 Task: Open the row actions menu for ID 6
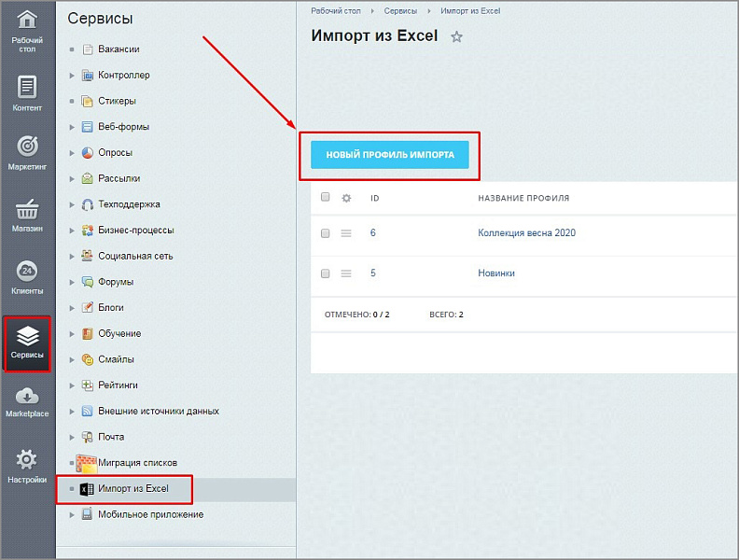coord(346,233)
